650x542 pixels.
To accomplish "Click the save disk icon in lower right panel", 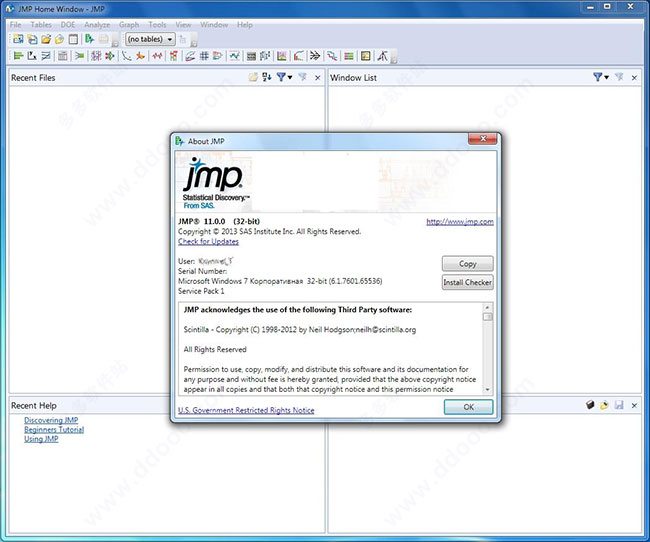I will tap(619, 405).
